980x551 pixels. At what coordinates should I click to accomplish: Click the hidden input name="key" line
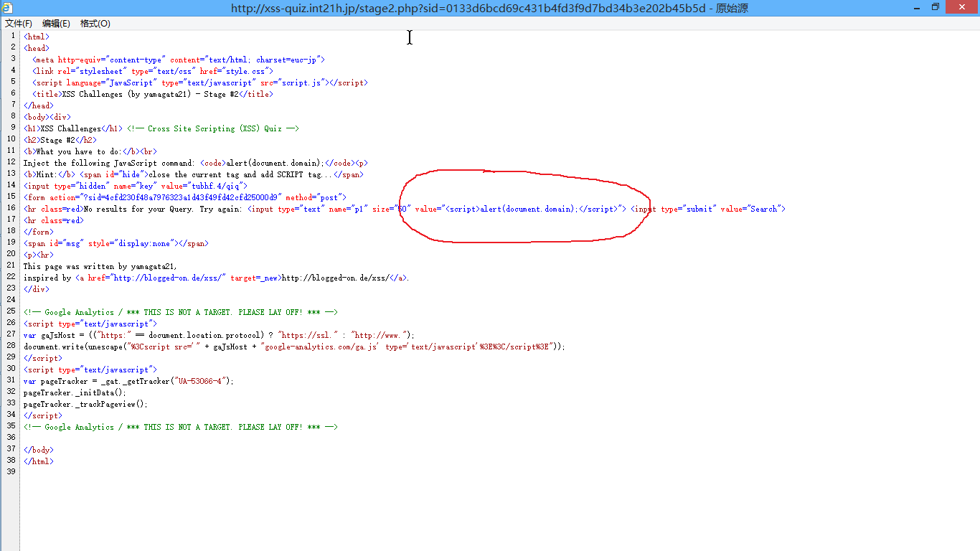[136, 186]
